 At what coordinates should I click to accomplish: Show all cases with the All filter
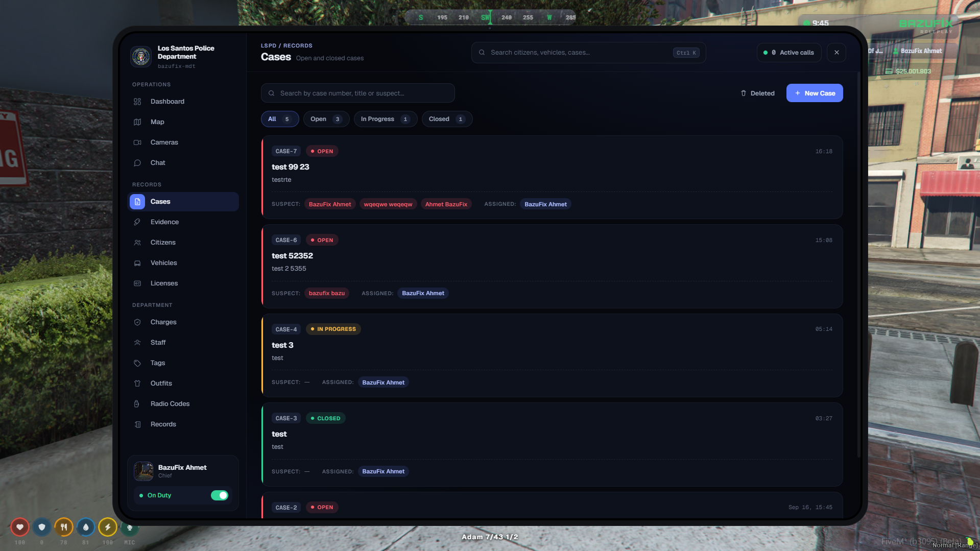pos(280,119)
